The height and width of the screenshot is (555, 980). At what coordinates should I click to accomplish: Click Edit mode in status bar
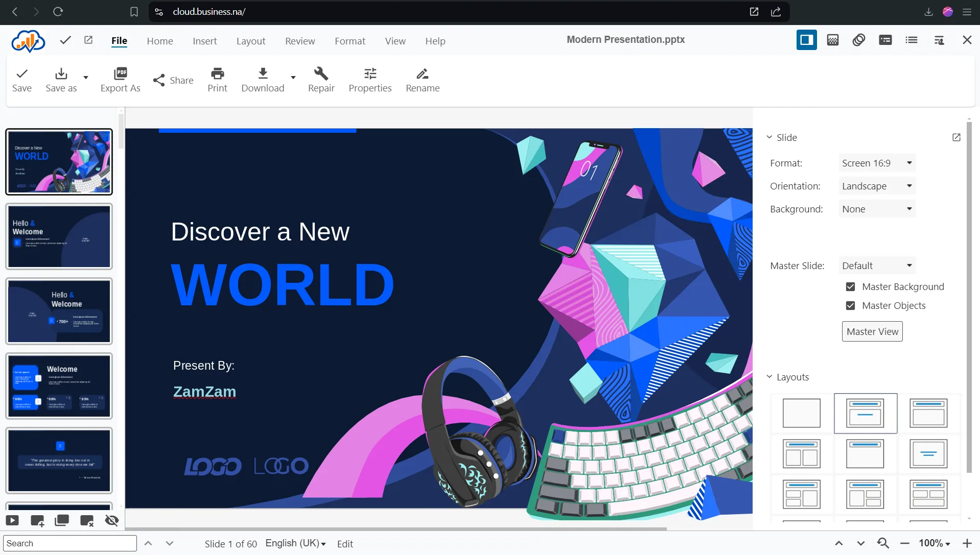[345, 544]
